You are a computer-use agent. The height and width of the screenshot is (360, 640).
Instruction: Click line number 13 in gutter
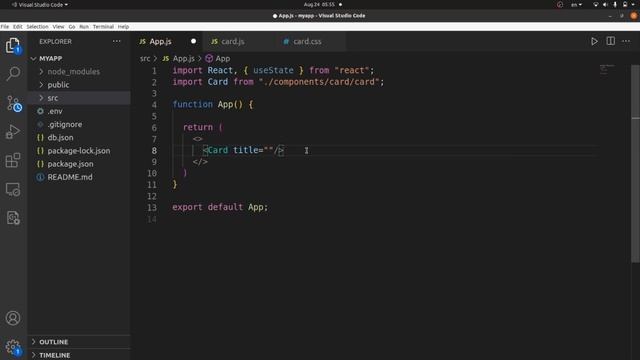[x=152, y=207]
